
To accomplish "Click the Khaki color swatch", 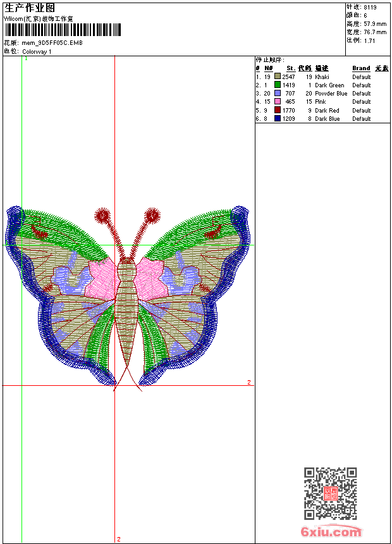I will click(278, 77).
